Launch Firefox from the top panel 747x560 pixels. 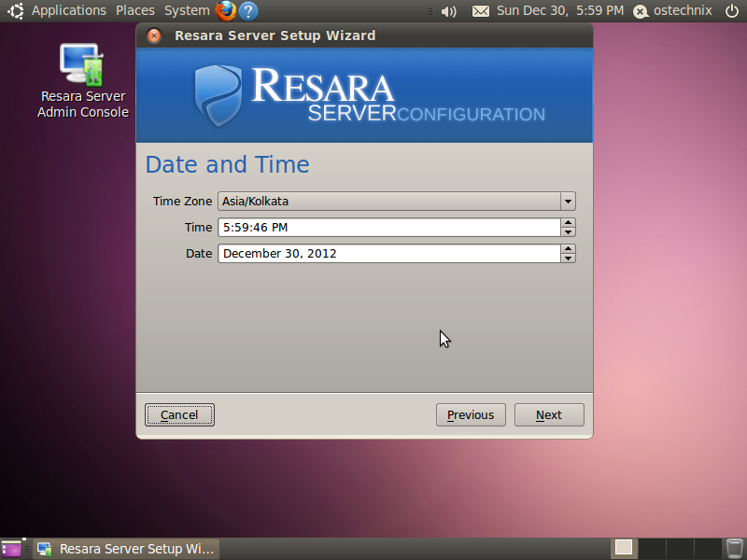point(226,11)
